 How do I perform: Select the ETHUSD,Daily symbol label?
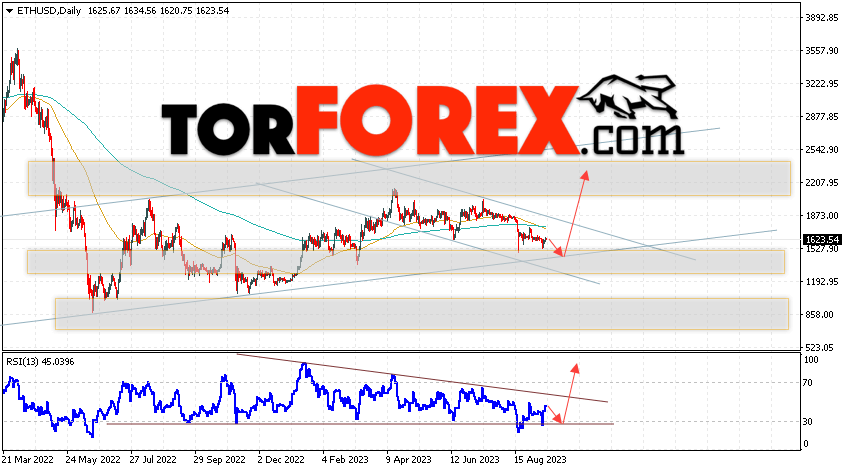(x=49, y=11)
